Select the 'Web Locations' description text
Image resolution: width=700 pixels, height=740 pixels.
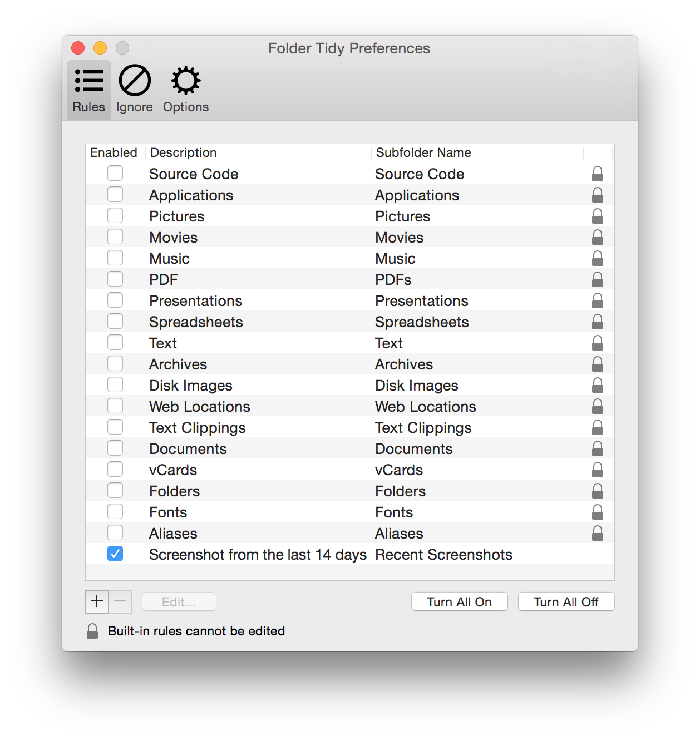pos(200,407)
